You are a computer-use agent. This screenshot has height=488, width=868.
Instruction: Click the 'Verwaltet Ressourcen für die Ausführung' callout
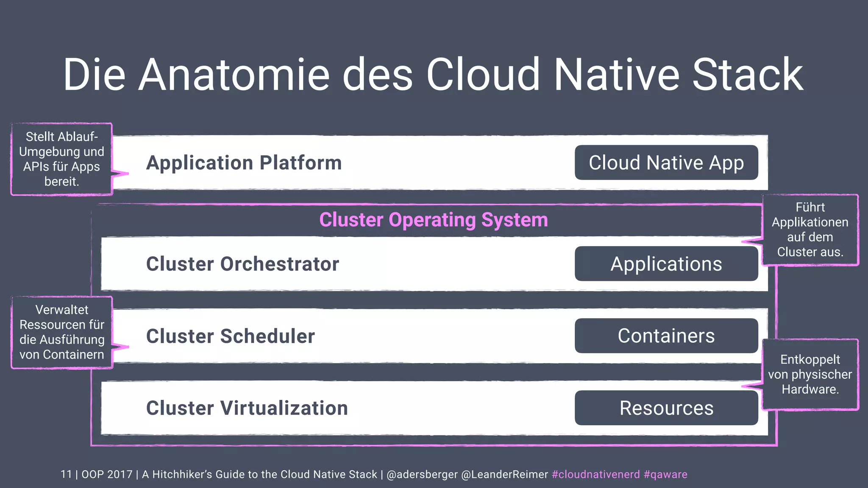click(62, 333)
